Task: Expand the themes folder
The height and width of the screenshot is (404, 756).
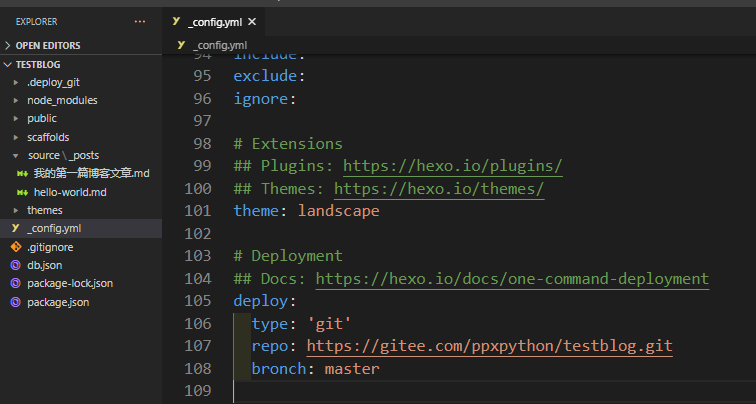Action: [x=44, y=210]
